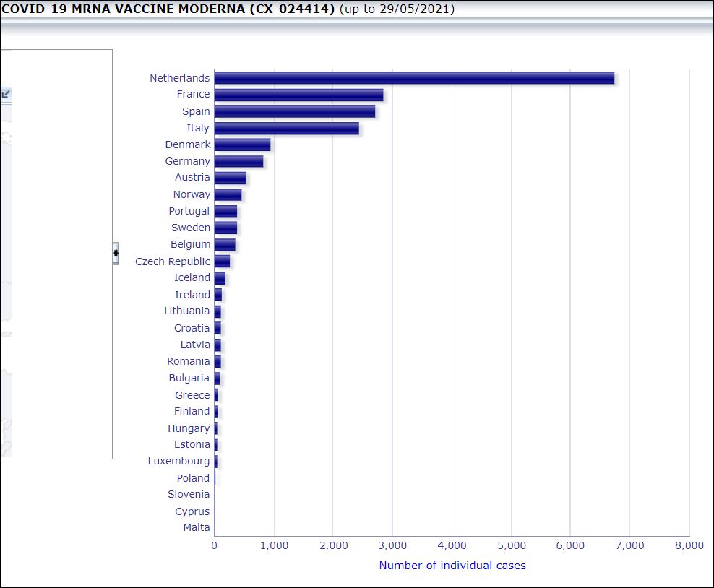Select the "3,000" x-axis tick value

[x=392, y=545]
